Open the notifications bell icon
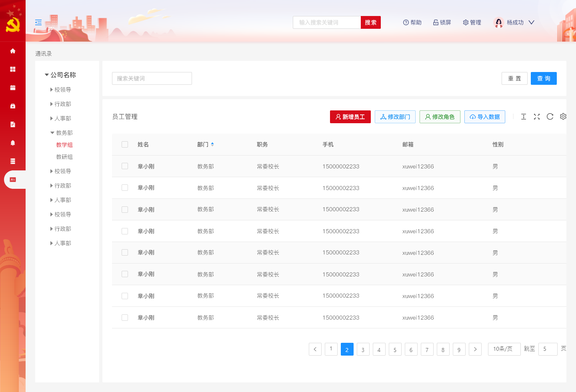This screenshot has width=576, height=392. pyautogui.click(x=13, y=143)
